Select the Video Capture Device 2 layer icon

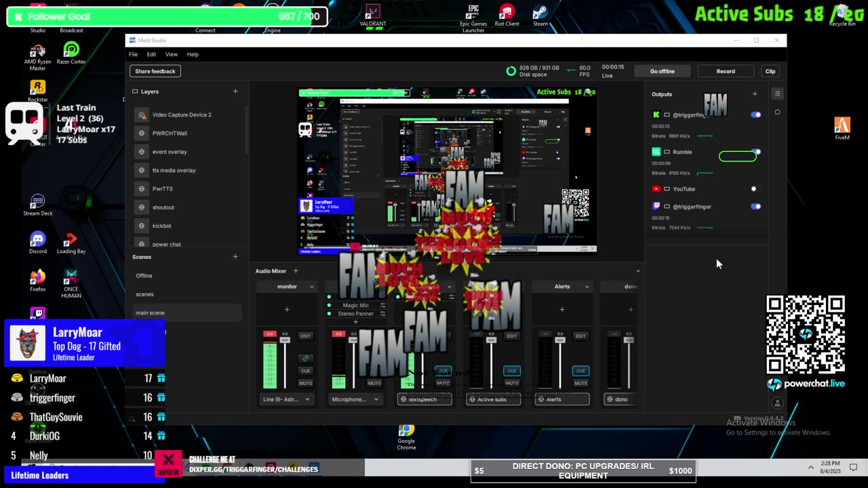[x=142, y=115]
